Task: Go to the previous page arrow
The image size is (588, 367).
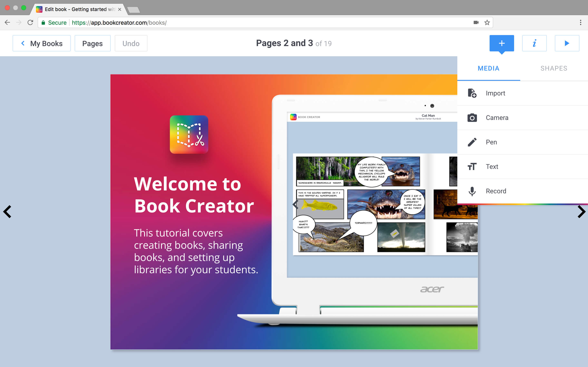Action: tap(7, 212)
